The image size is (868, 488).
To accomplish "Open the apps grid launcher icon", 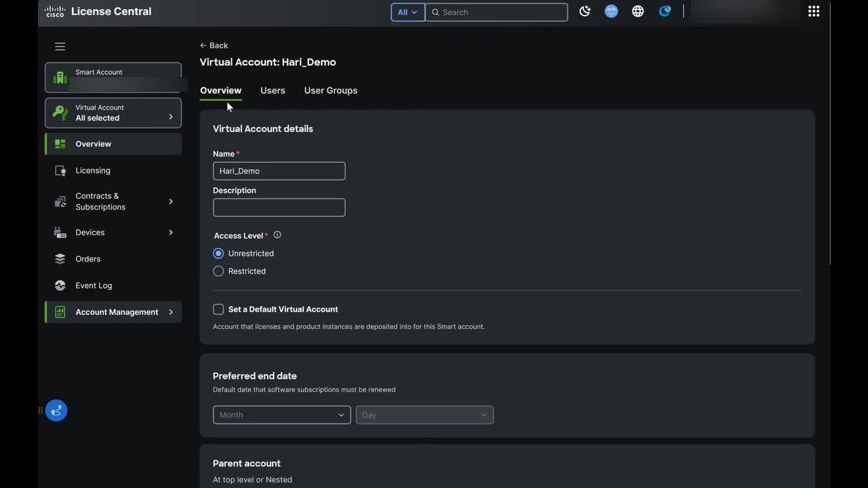I will pos(814,12).
